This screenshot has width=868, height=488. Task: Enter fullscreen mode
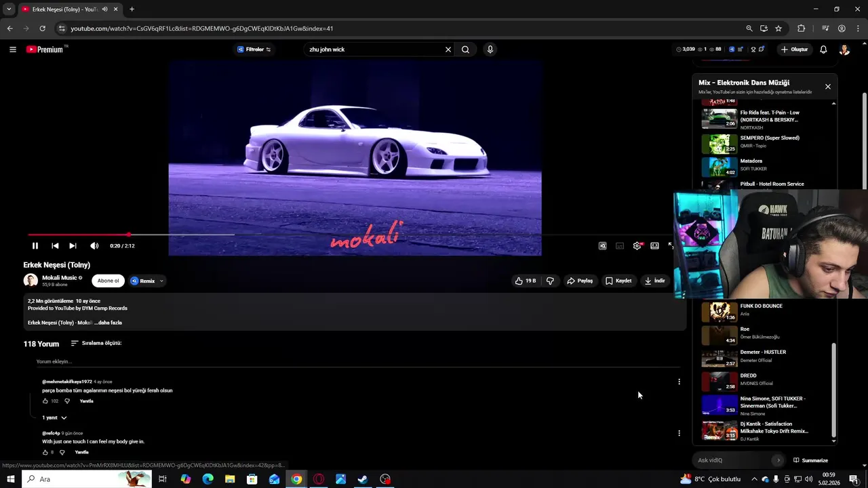[x=671, y=246]
